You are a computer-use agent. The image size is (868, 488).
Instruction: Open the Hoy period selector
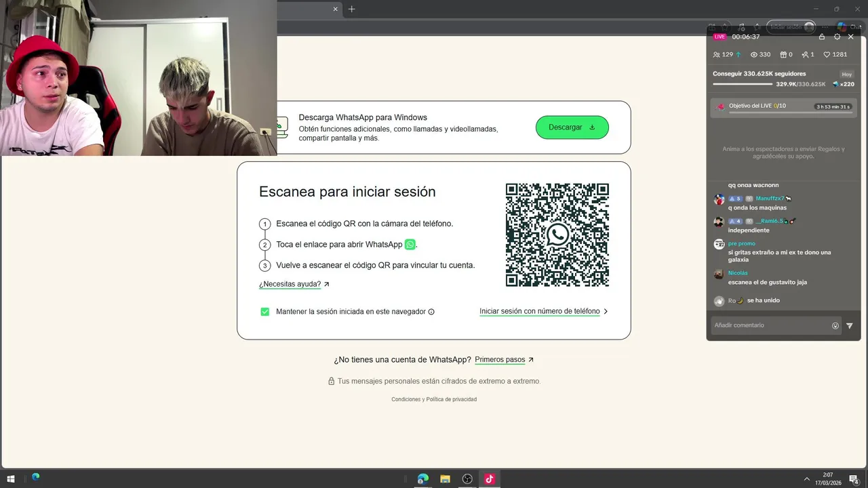pos(846,74)
